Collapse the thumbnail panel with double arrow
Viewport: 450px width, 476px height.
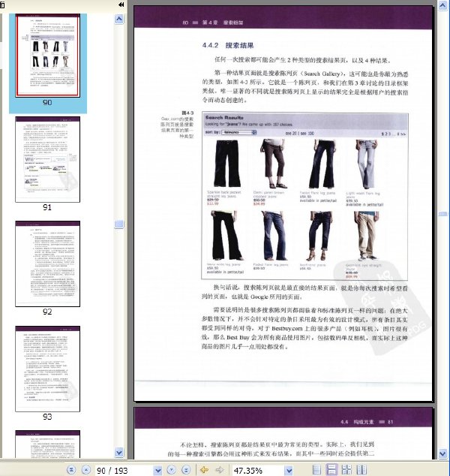pos(121,5)
